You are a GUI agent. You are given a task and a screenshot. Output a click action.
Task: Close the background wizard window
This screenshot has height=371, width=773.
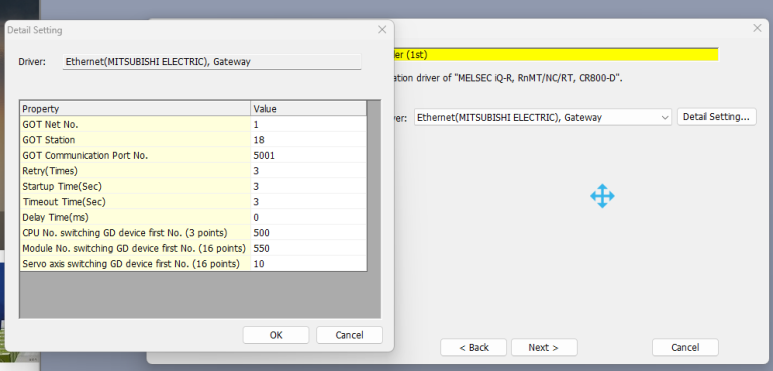pyautogui.click(x=758, y=29)
